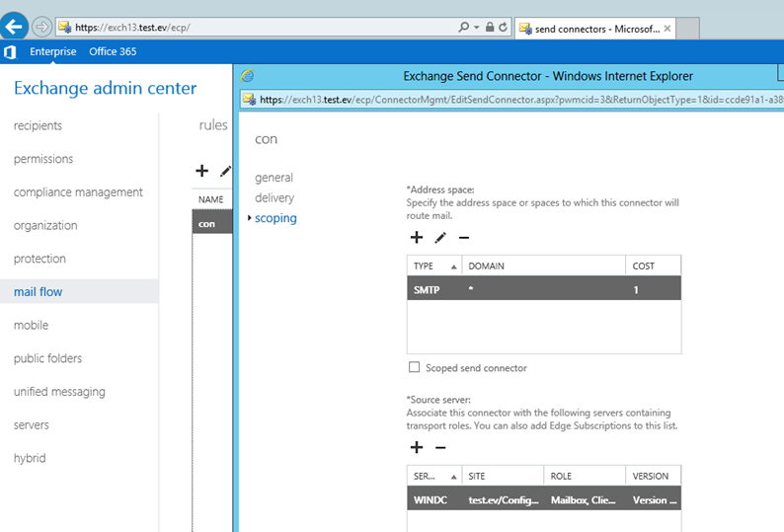Viewport: 784px width, 532px height.
Task: Select the scoping page of the connector
Action: (275, 218)
